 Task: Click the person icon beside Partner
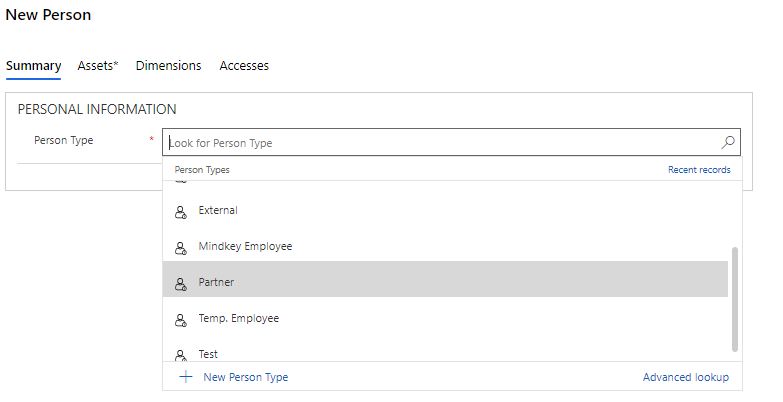181,283
